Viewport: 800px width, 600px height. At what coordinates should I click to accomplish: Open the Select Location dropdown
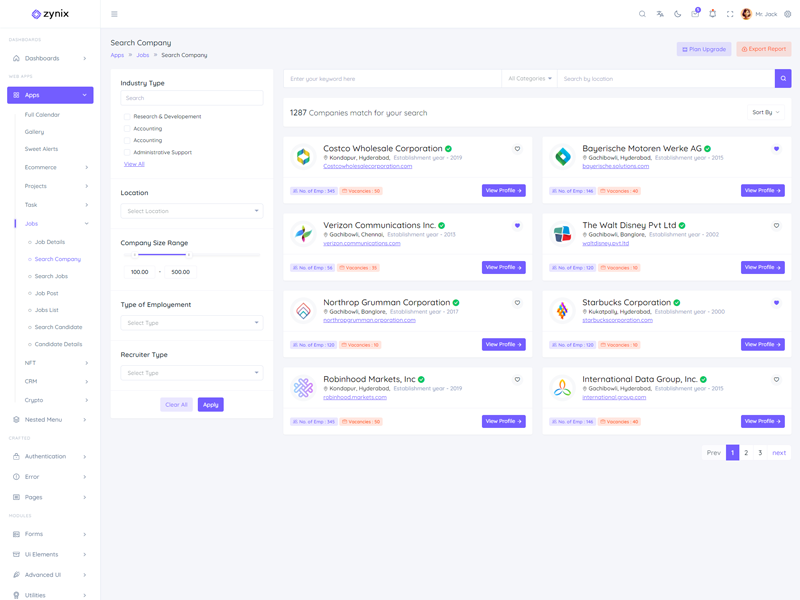[192, 211]
